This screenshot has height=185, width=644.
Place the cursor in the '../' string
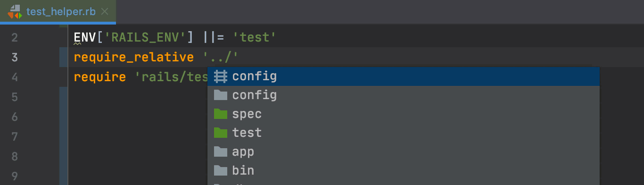coord(221,58)
